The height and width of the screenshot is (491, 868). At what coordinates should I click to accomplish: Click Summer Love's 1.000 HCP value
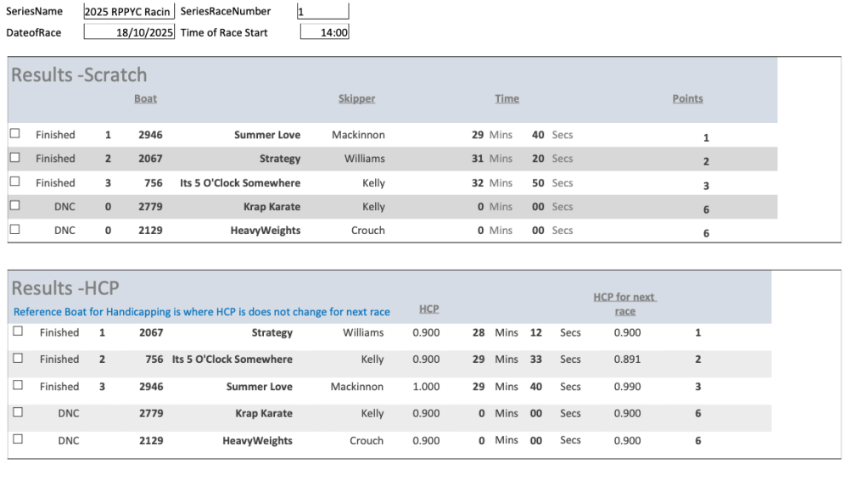point(426,387)
